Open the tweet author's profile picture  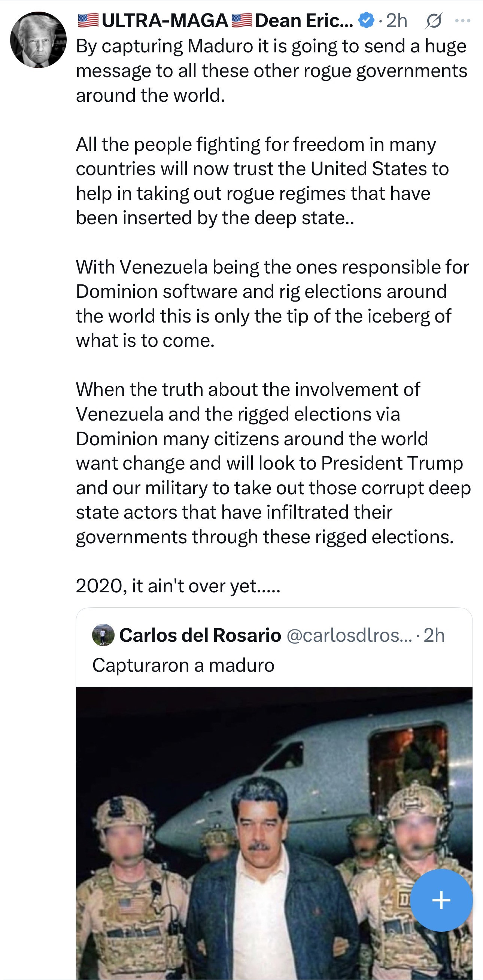coord(38,40)
